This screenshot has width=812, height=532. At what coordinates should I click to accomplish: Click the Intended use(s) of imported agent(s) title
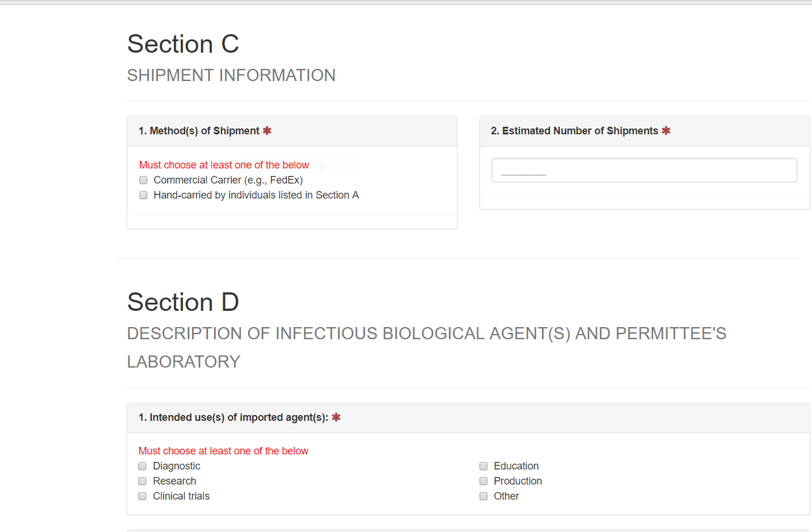(x=233, y=417)
